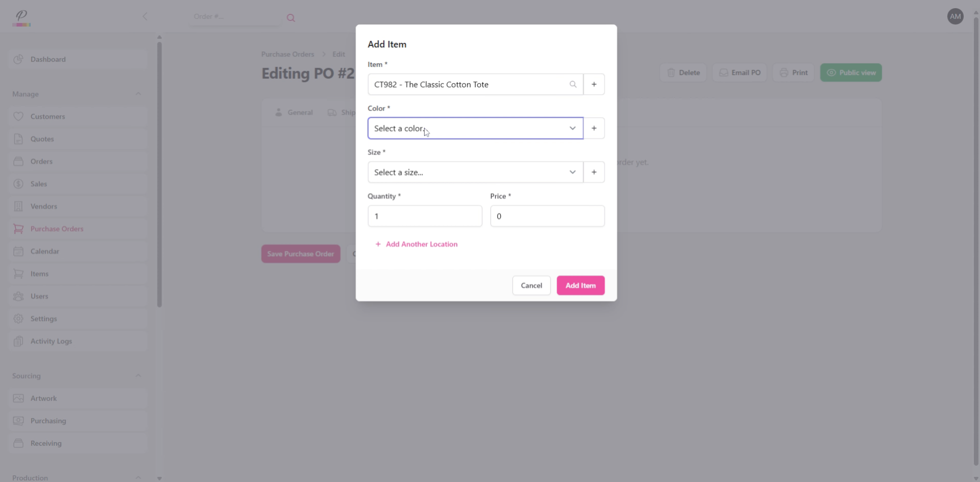Navigate to Purchase Orders in the breadcrumb
Viewport: 980px width, 482px height.
(x=287, y=54)
